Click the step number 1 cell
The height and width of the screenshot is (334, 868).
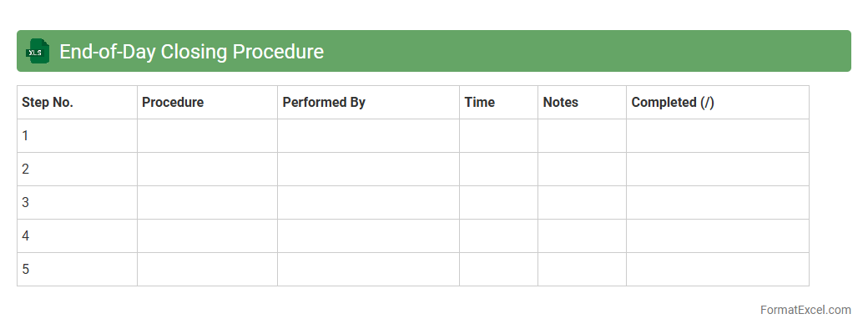click(x=77, y=136)
